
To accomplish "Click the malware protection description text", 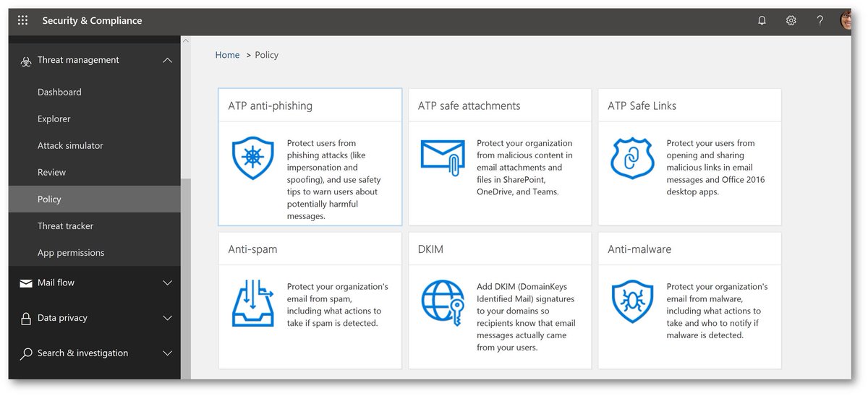I will click(x=717, y=311).
